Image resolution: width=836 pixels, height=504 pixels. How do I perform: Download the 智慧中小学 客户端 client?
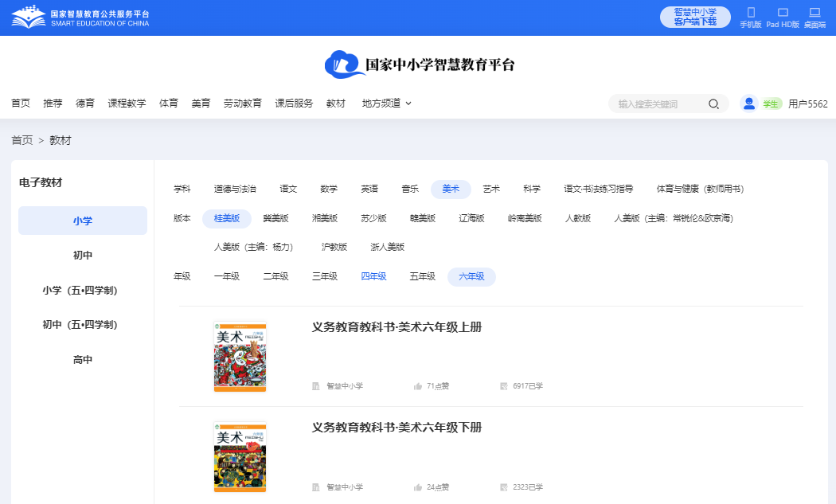pyautogui.click(x=695, y=17)
